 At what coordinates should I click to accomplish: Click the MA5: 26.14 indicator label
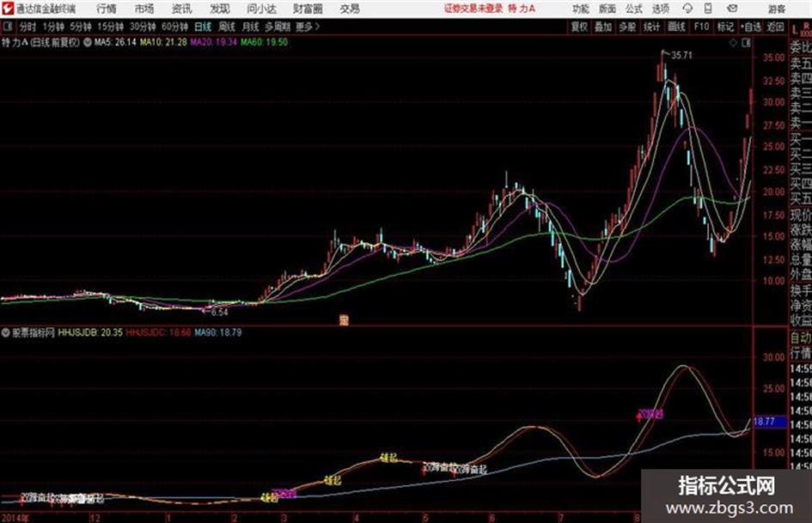pyautogui.click(x=115, y=42)
